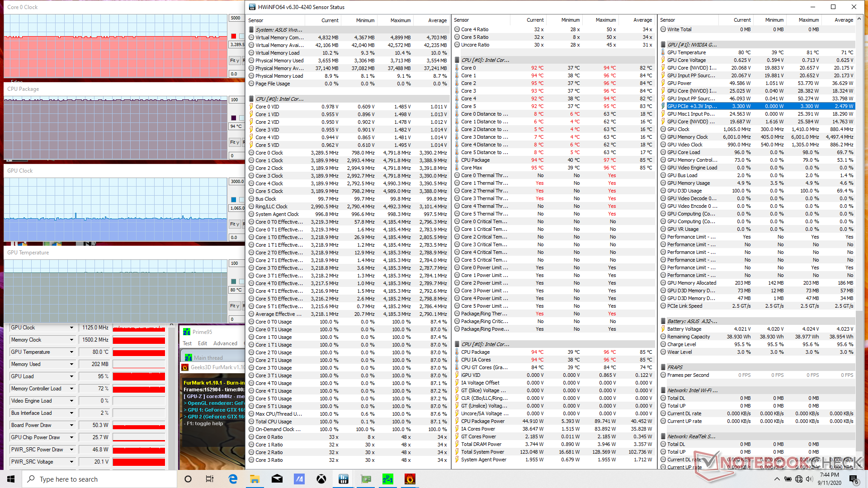Click the Main thread window icon in Prime95

pos(189,357)
